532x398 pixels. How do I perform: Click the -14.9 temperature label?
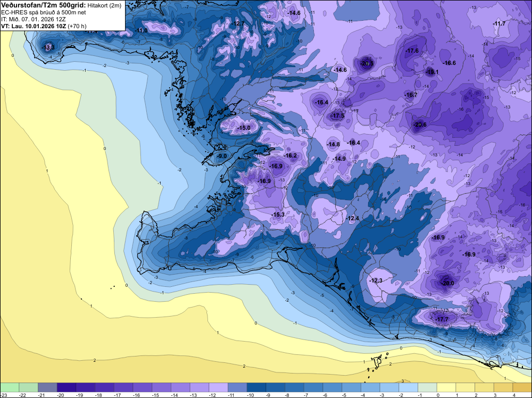click(339, 159)
